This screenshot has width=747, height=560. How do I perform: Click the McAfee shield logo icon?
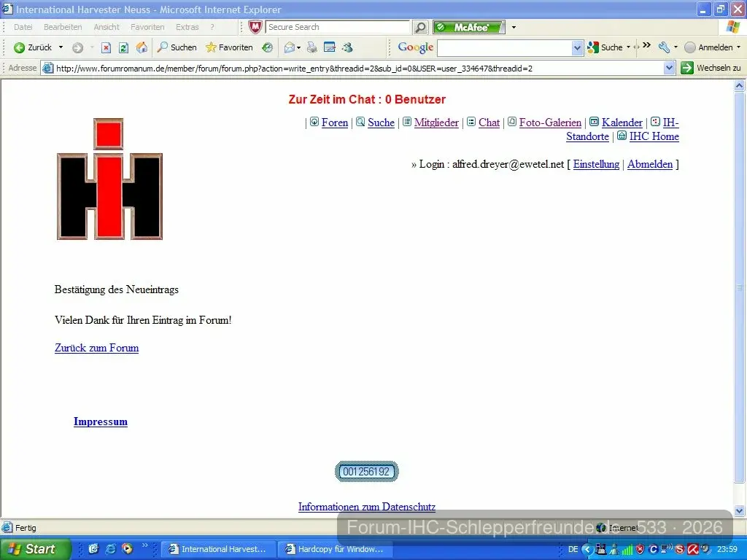pos(255,27)
